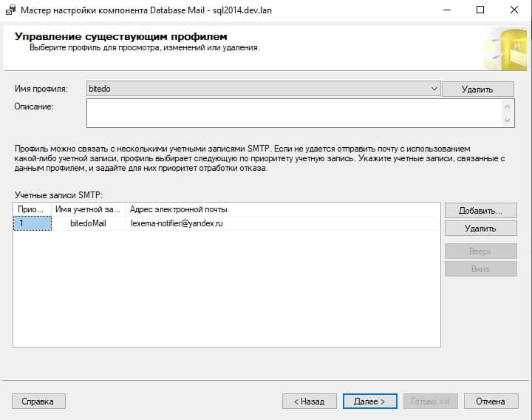Image resolution: width=532 pixels, height=420 pixels.
Task: Click the Имя учетной за... column header
Action: [x=89, y=209]
